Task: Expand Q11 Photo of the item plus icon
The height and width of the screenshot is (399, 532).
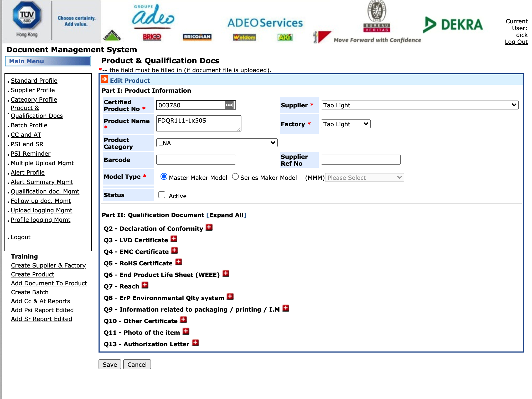Action: point(186,331)
